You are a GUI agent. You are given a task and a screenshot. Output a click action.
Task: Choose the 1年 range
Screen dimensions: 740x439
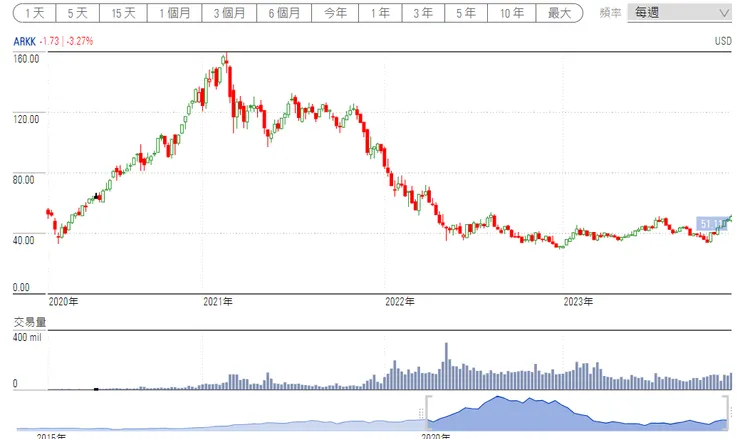(380, 13)
